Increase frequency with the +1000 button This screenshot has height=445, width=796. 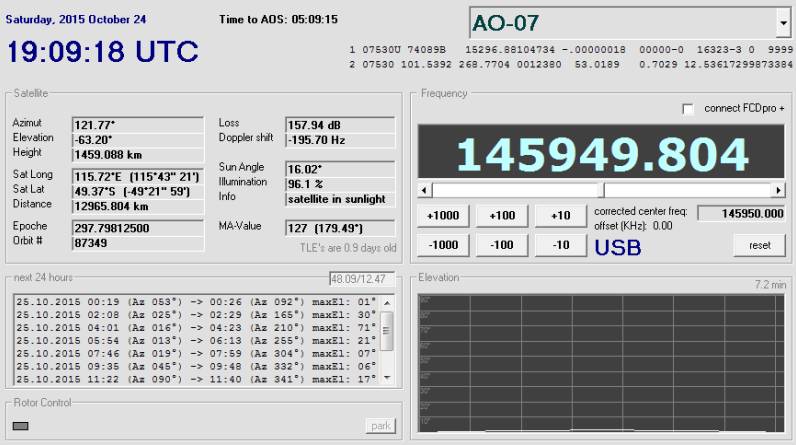[443, 216]
